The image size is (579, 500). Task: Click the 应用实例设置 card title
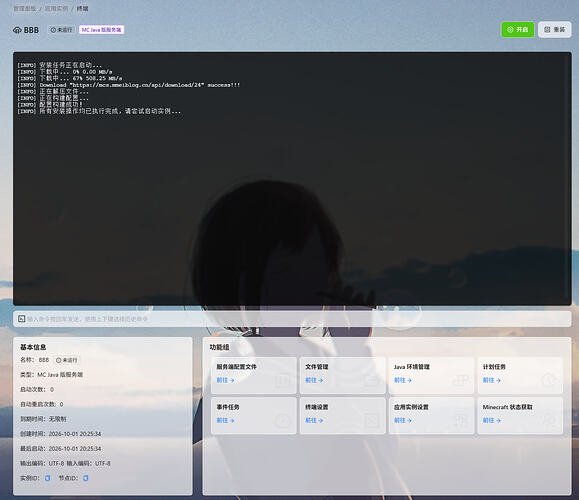tap(411, 407)
